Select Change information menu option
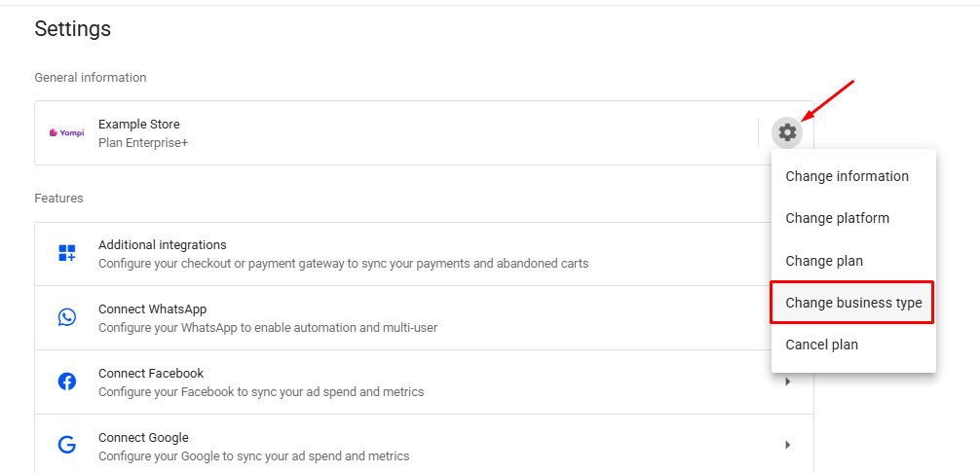The width and height of the screenshot is (980, 473). (x=847, y=176)
